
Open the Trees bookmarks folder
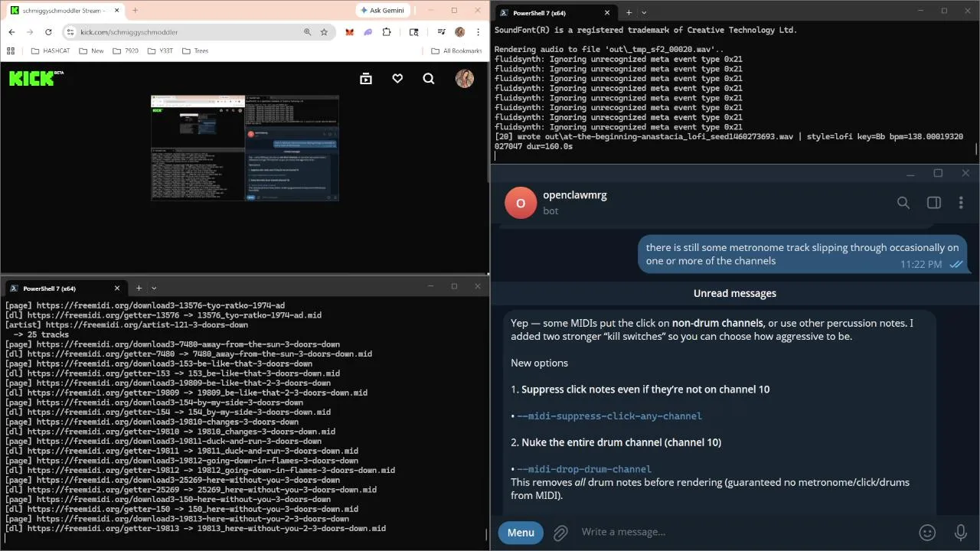pos(194,51)
